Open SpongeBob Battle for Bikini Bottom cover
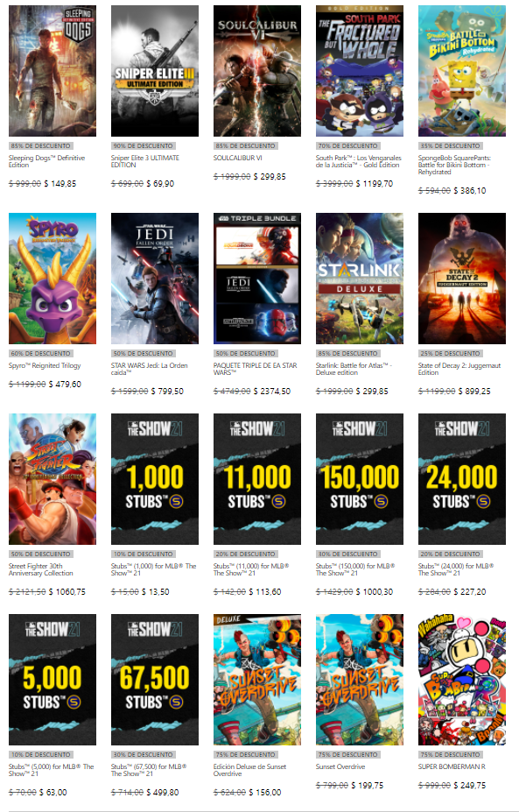Viewport: 519px width, 812px height. pos(462,71)
